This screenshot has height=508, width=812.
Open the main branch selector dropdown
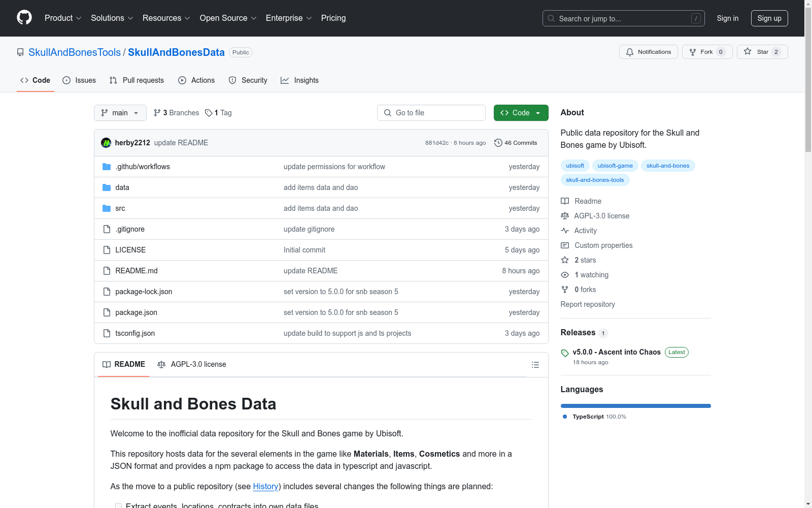(120, 113)
